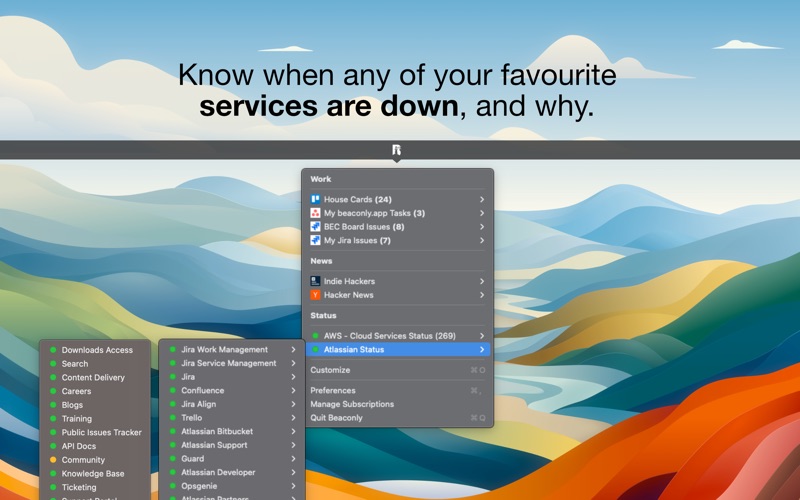Select the Atlassian Status menu entry
Image resolution: width=800 pixels, height=500 pixels.
[x=398, y=349]
